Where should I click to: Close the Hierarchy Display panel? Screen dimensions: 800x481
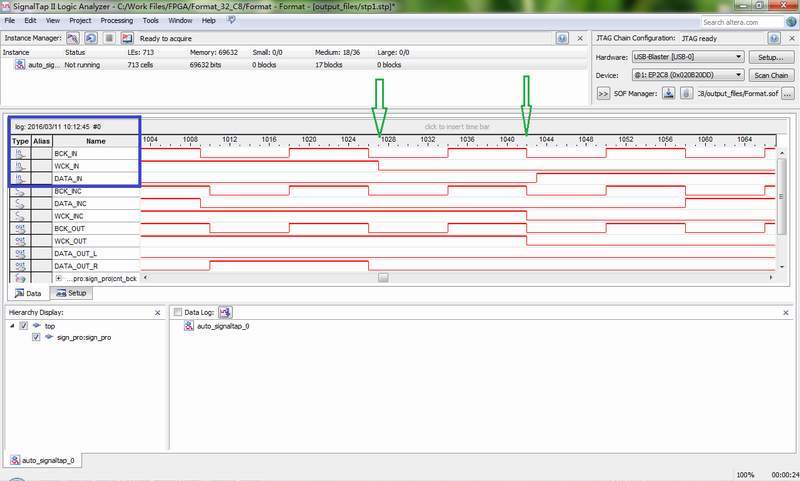[157, 313]
